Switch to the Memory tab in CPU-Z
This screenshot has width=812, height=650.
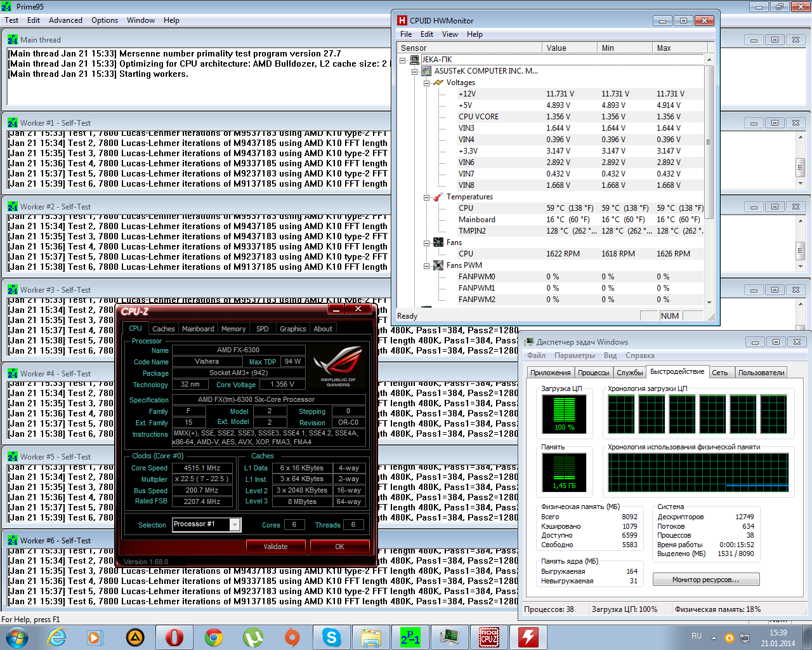pos(233,329)
